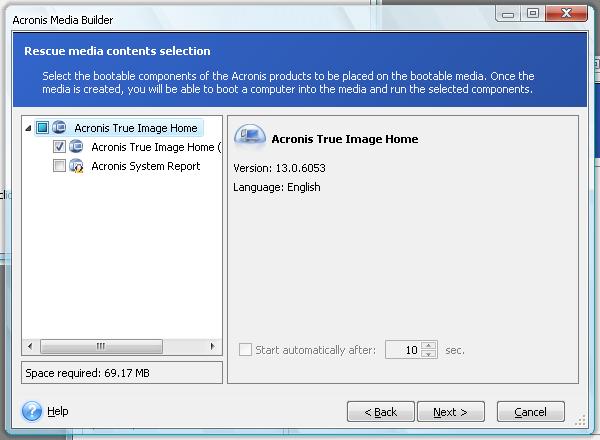Toggle the root Acronis True Image Home checkbox
This screenshot has width=600, height=440.
coord(42,127)
